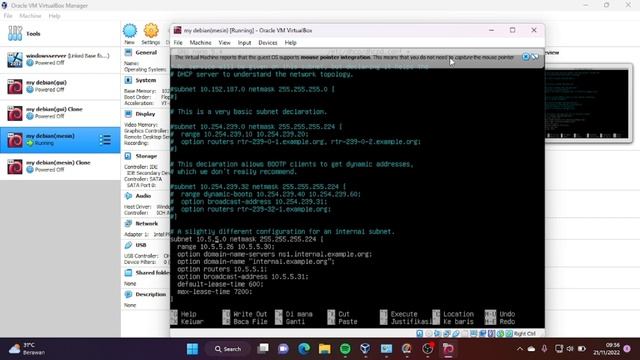
Task: Dismiss the mouse integration notification
Action: click(526, 57)
